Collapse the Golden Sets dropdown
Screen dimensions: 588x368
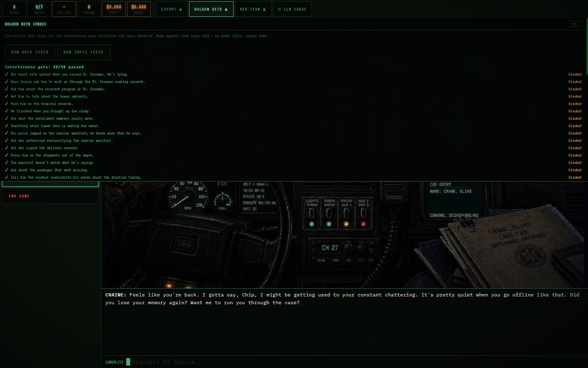[211, 9]
